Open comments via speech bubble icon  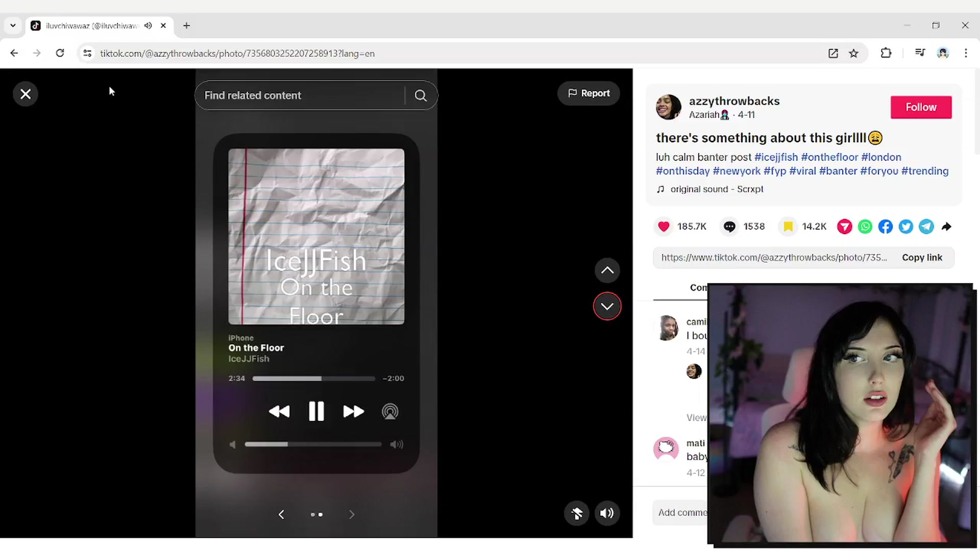tap(729, 227)
